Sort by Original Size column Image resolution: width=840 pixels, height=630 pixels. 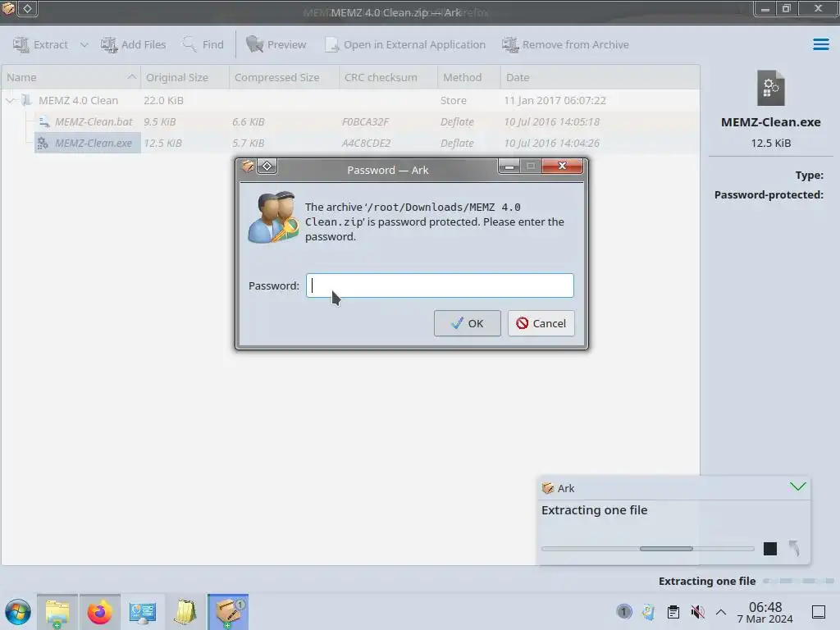[x=185, y=77]
